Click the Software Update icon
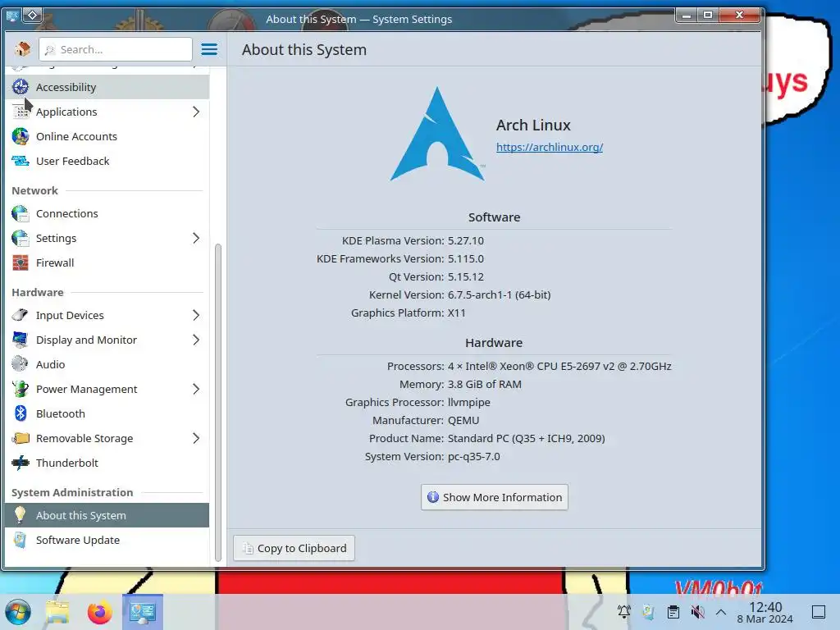The image size is (840, 630). point(21,540)
